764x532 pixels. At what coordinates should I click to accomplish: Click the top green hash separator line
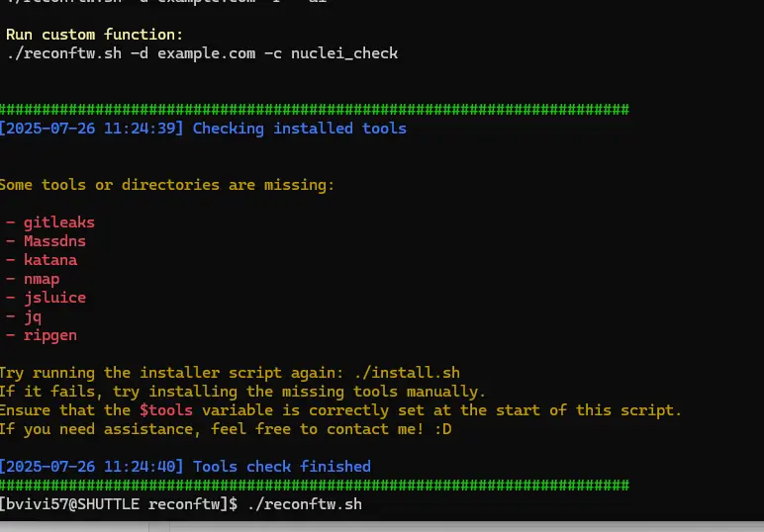point(315,109)
